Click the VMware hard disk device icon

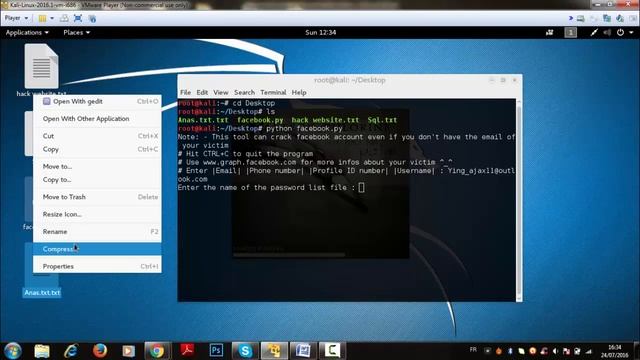tap(580, 18)
